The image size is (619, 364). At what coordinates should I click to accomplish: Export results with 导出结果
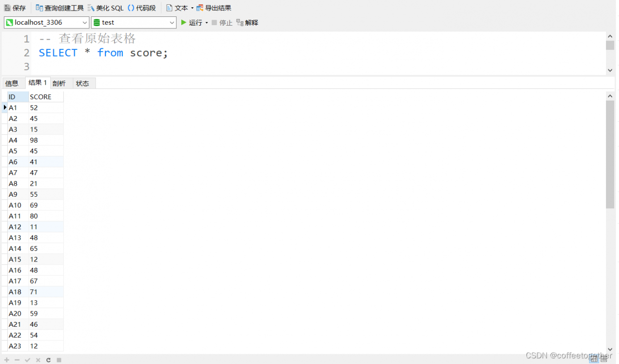[x=214, y=8]
